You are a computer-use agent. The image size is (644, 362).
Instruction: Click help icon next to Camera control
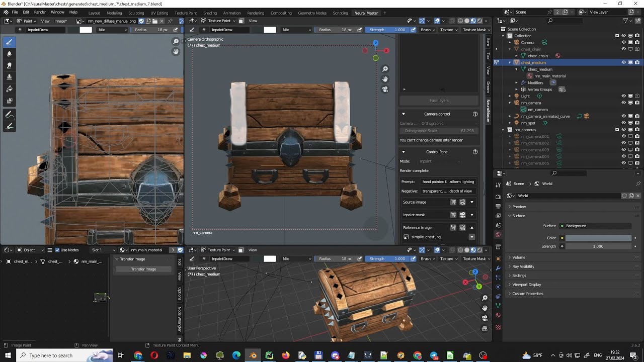tap(475, 114)
